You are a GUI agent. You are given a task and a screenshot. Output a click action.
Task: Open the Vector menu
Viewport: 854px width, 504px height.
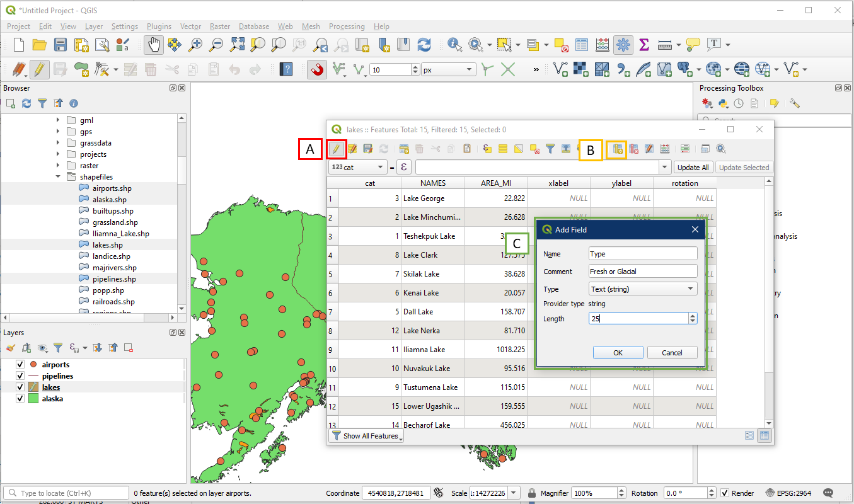(x=190, y=26)
